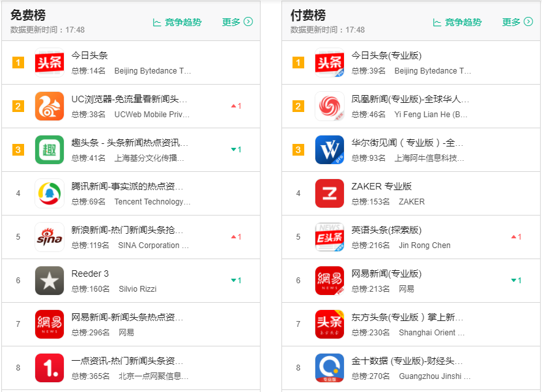Click the 付费榜 chart heading
This screenshot has height=392, width=542.
tap(308, 15)
